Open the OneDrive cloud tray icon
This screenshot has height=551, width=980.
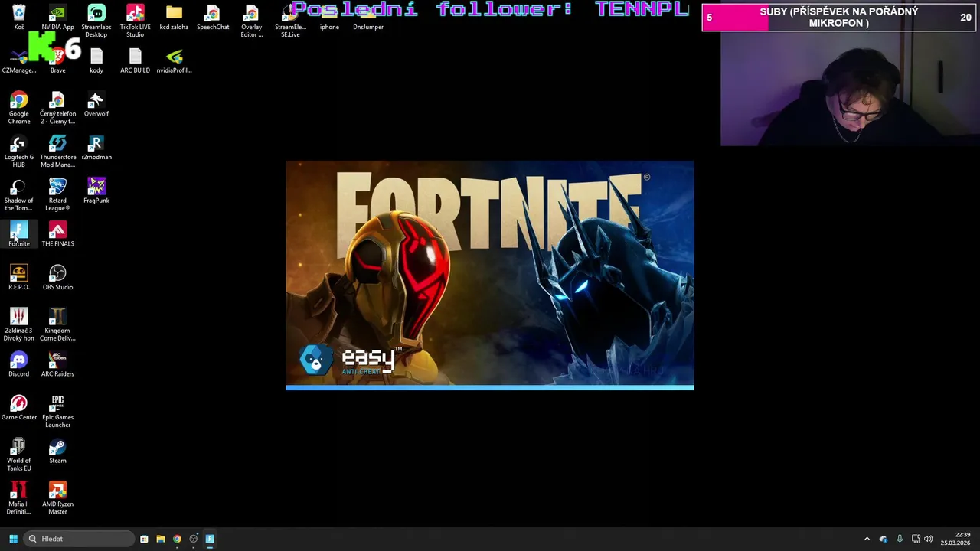point(884,539)
